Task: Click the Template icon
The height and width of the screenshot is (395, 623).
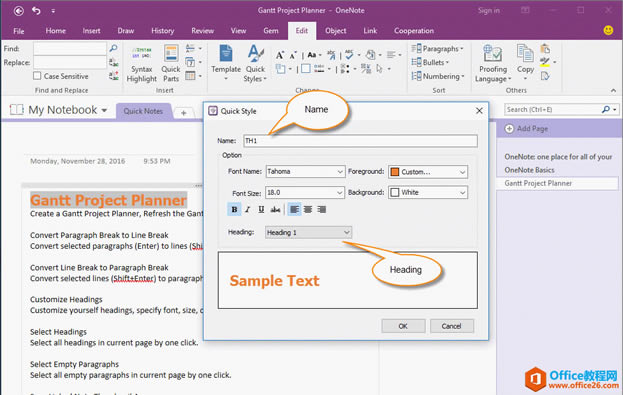Action: pos(226,54)
